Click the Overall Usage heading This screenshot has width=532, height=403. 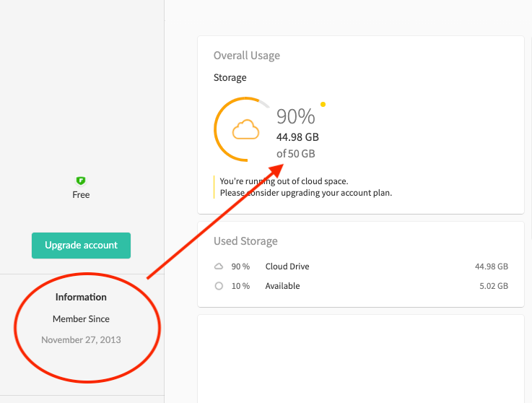(x=247, y=56)
